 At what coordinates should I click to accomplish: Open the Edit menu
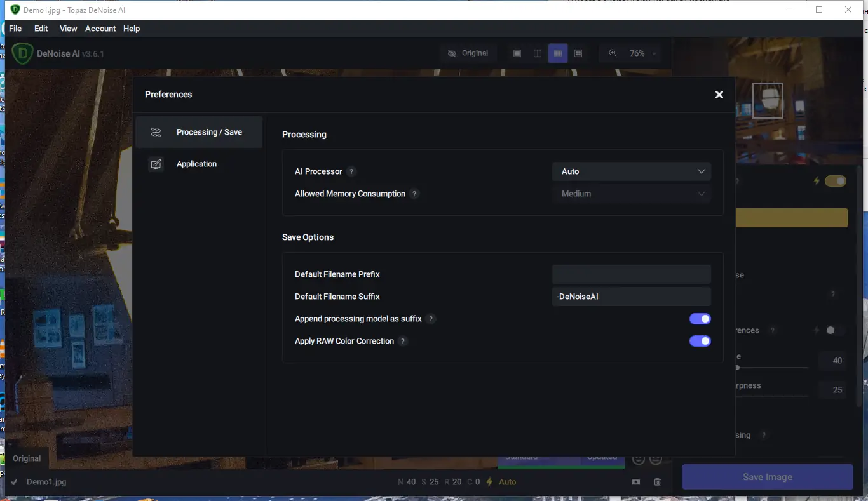point(41,29)
